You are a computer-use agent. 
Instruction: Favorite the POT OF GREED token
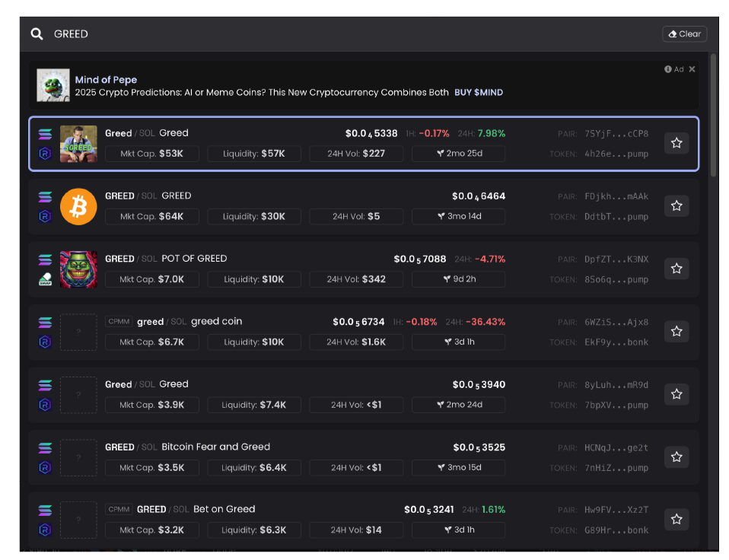click(x=676, y=268)
